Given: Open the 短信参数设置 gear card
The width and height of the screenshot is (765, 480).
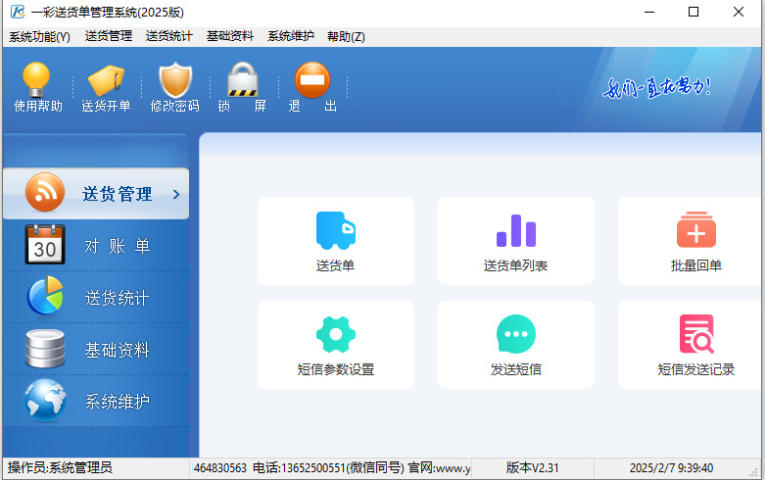Looking at the screenshot, I should (336, 345).
